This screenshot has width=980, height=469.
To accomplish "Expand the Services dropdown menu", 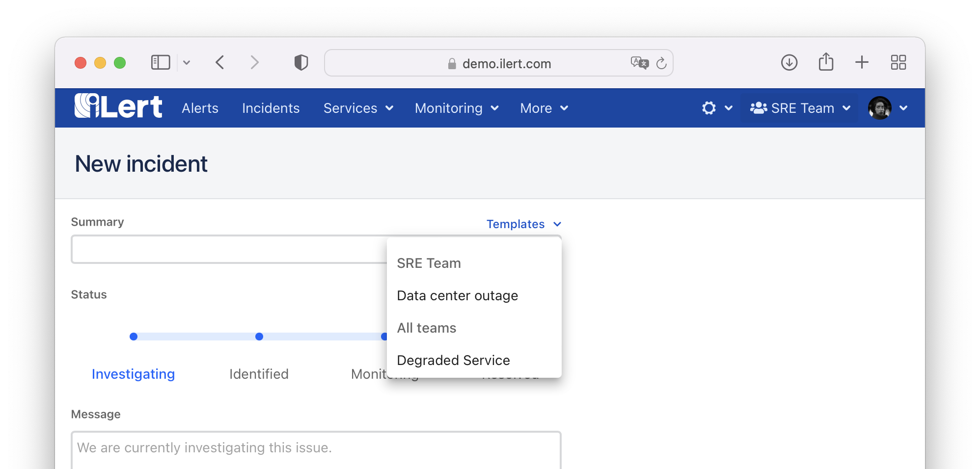I will pos(358,108).
